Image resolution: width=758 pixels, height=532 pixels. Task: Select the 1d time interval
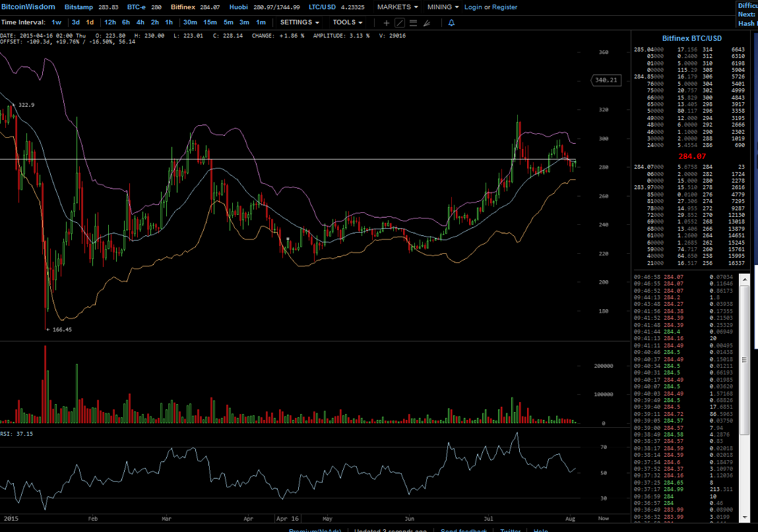(90, 22)
